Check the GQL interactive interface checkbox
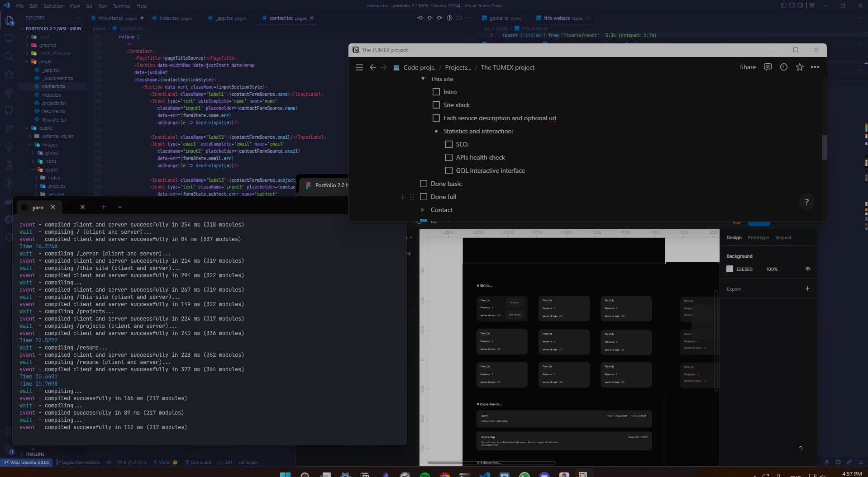 click(x=449, y=170)
